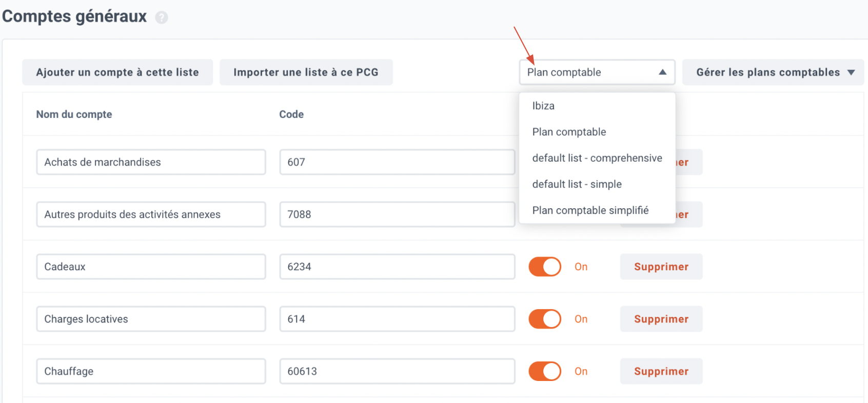This screenshot has width=868, height=403.
Task: Open the Plan comptable combo box
Action: pyautogui.click(x=597, y=72)
